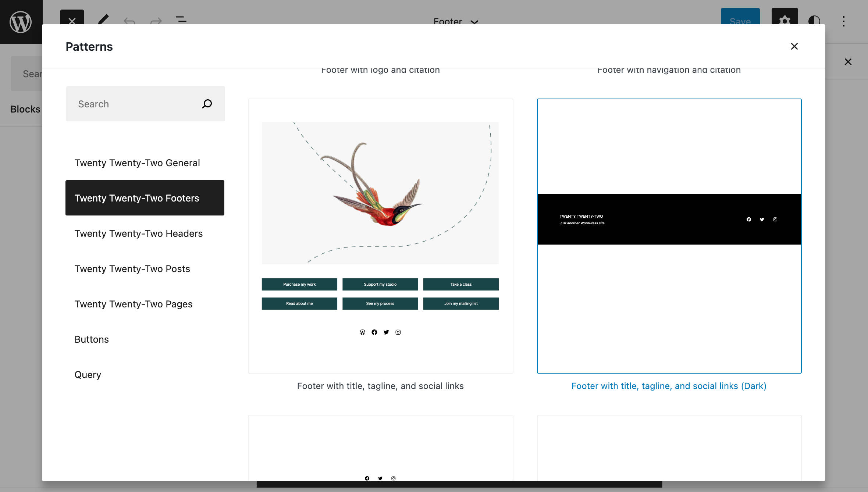Viewport: 868px width, 492px height.
Task: Open the List View icon
Action: click(x=181, y=21)
